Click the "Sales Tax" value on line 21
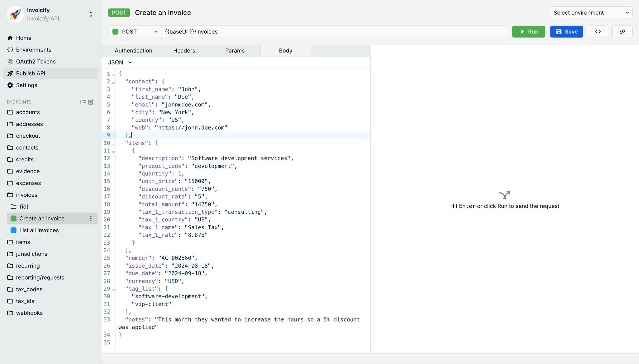 [x=203, y=227]
